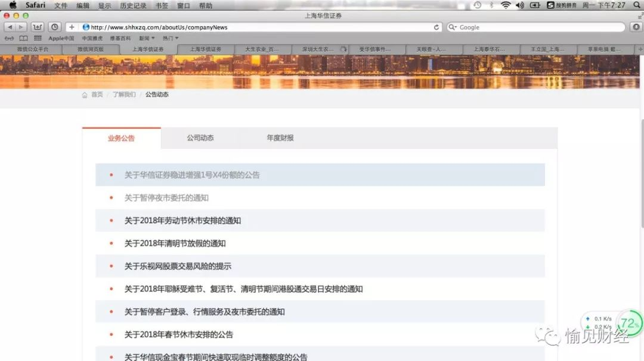Screen dimensions: 644x361
Task: Expand the 新闻 bookmarks folder dropdown
Action: point(147,38)
